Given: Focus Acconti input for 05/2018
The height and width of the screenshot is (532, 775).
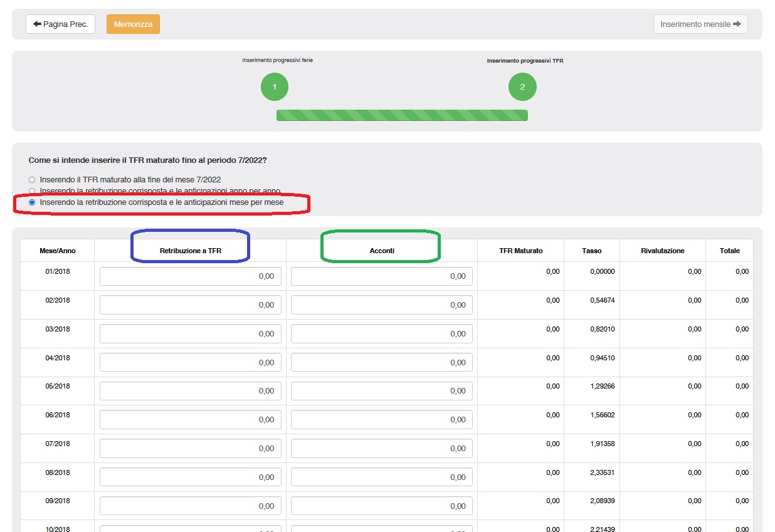Looking at the screenshot, I should [381, 391].
